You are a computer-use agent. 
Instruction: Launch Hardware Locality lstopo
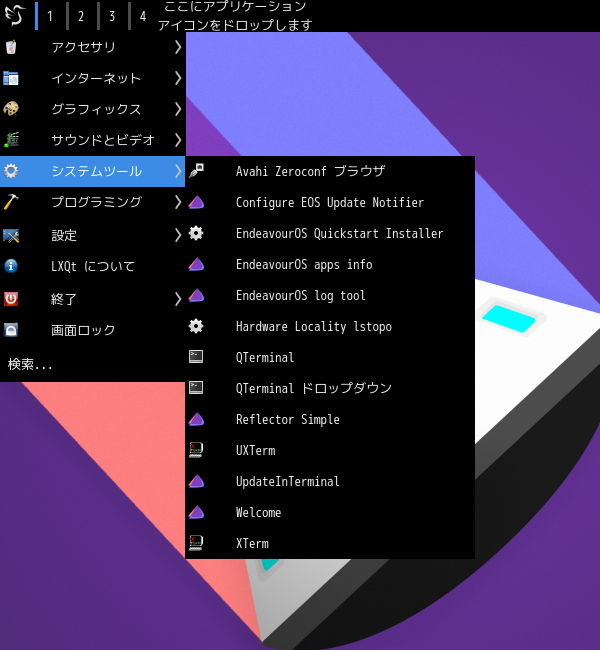[330, 326]
